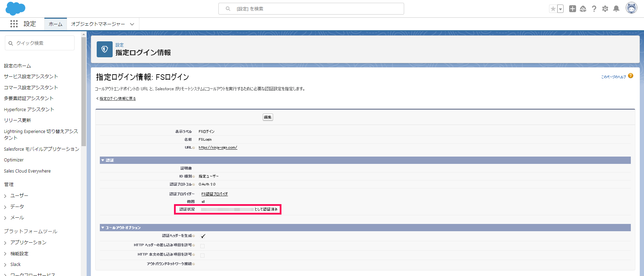This screenshot has width=644, height=276.
Task: Click the 編集 button
Action: click(x=268, y=117)
